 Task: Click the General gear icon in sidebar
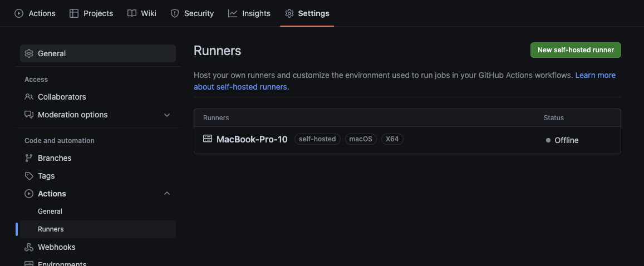tap(29, 53)
